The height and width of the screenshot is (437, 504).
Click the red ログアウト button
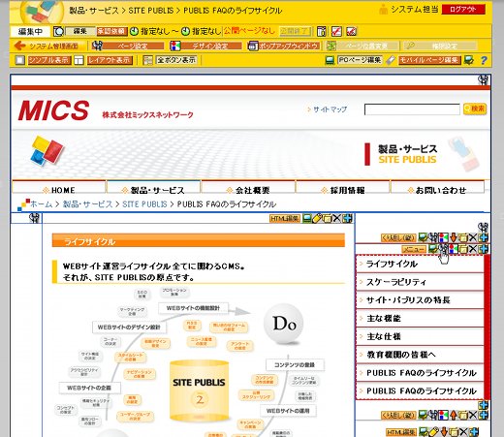[463, 10]
